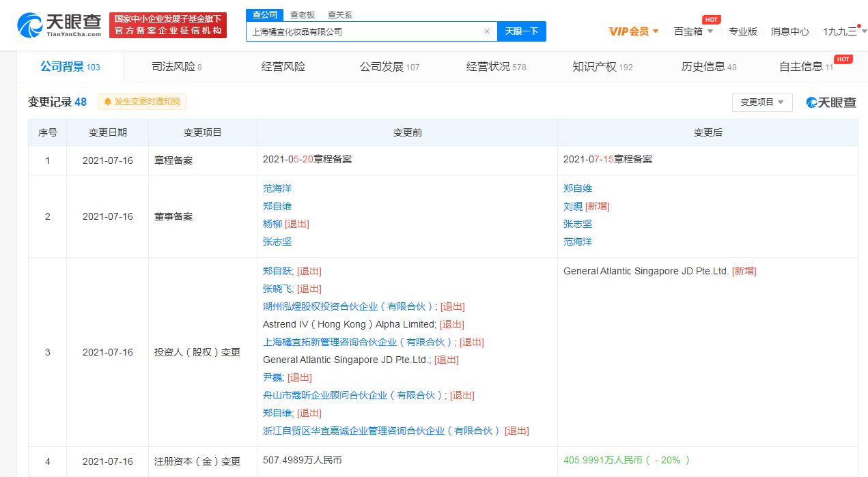Open 郑自维 in the 投资人变更 list
The image size is (868, 477).
point(277,413)
